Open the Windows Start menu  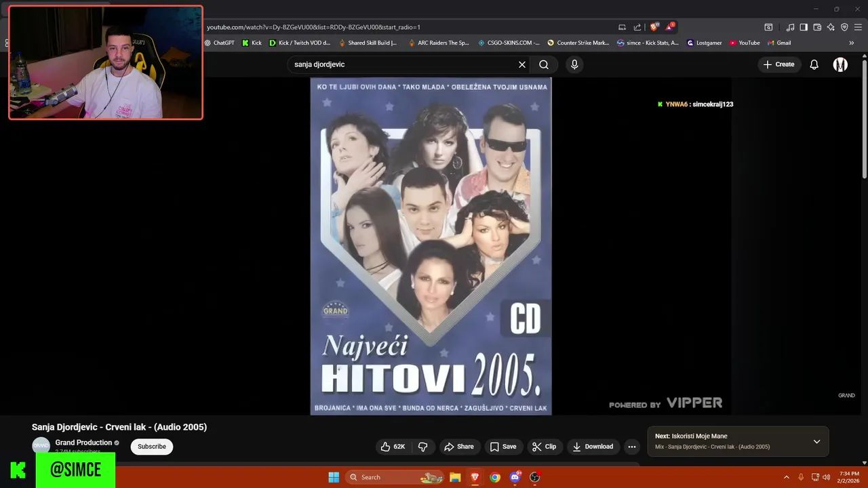point(334,477)
